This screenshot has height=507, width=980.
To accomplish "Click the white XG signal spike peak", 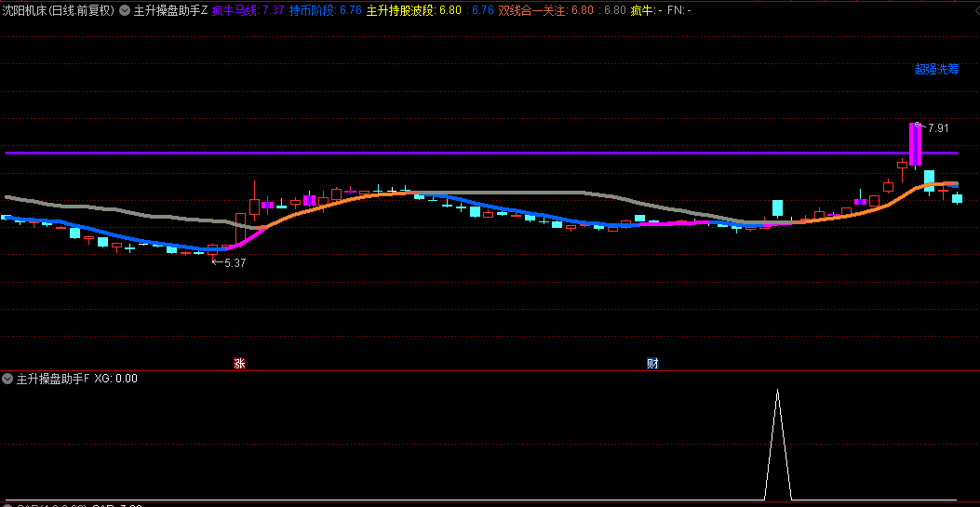I will (777, 390).
